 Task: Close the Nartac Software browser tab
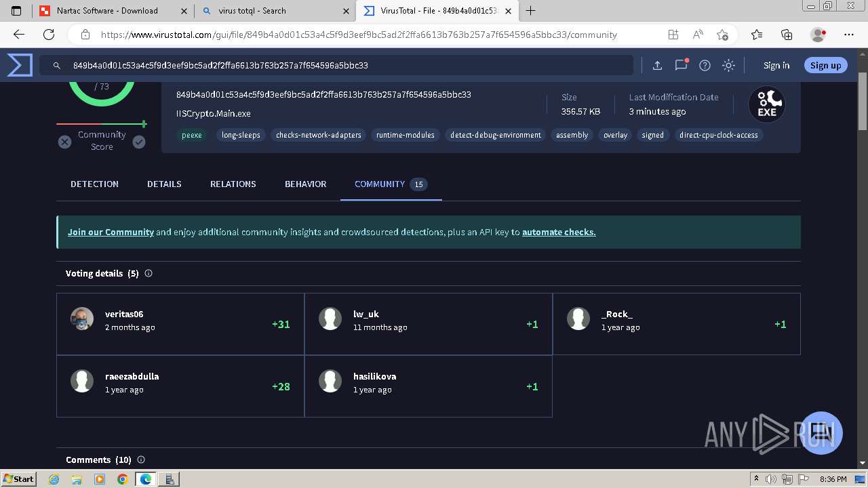184,11
